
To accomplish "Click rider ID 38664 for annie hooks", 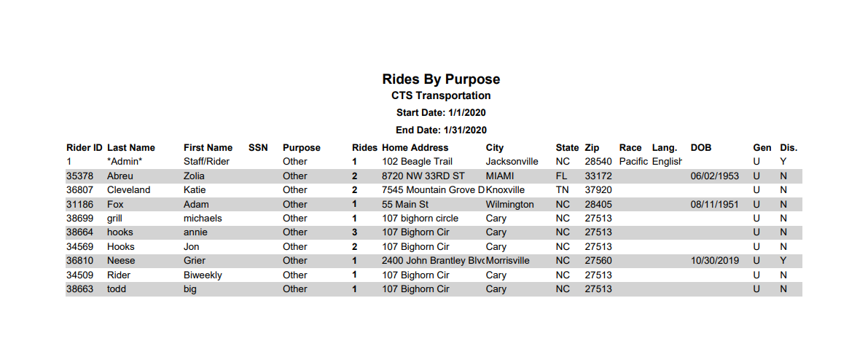I will tap(78, 232).
